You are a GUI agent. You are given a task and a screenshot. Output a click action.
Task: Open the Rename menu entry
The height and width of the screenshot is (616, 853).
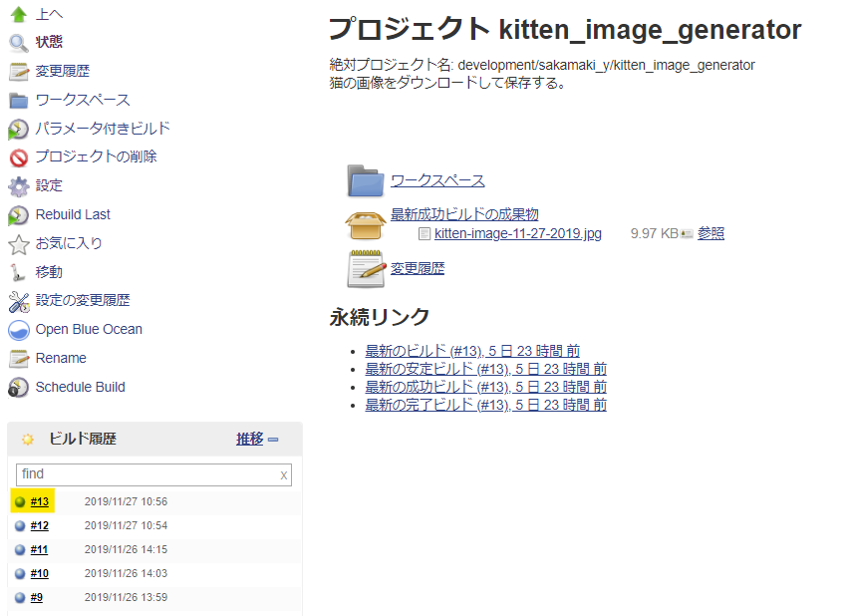pyautogui.click(x=61, y=358)
